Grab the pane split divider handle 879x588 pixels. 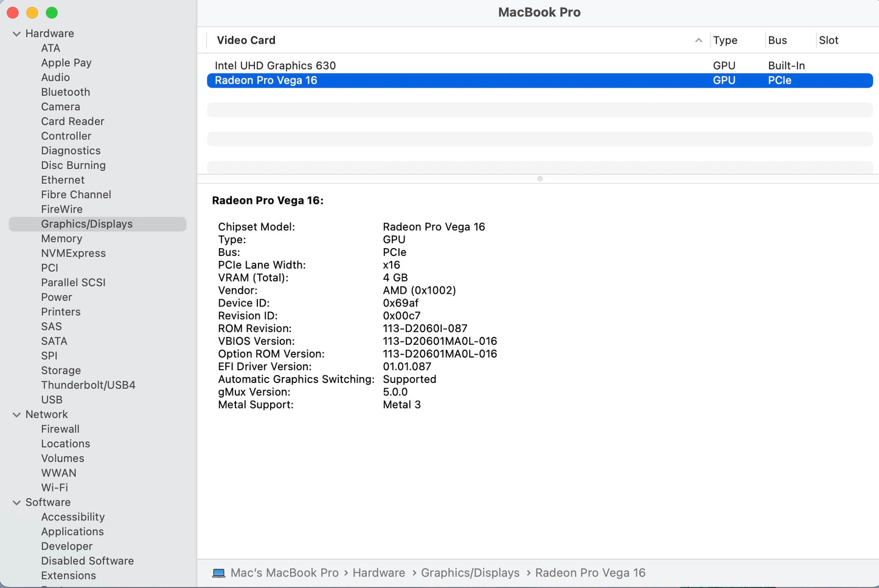tap(540, 179)
